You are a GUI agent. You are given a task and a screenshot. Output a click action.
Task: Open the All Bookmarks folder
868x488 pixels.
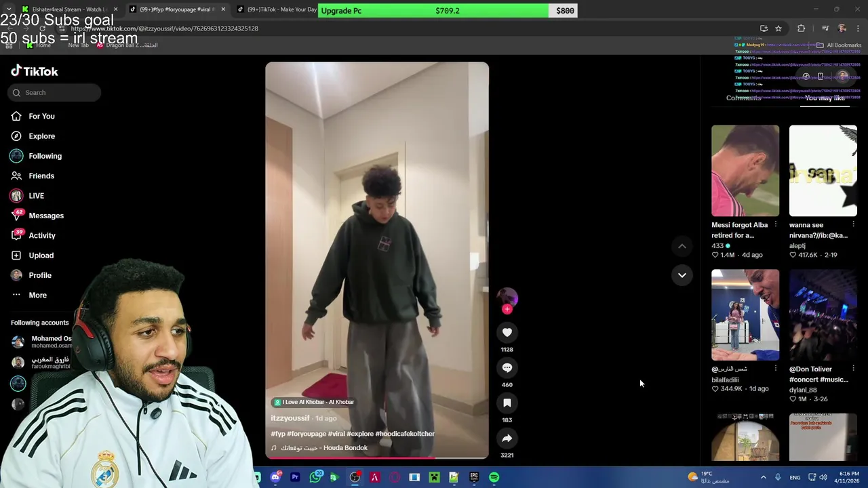(x=839, y=45)
